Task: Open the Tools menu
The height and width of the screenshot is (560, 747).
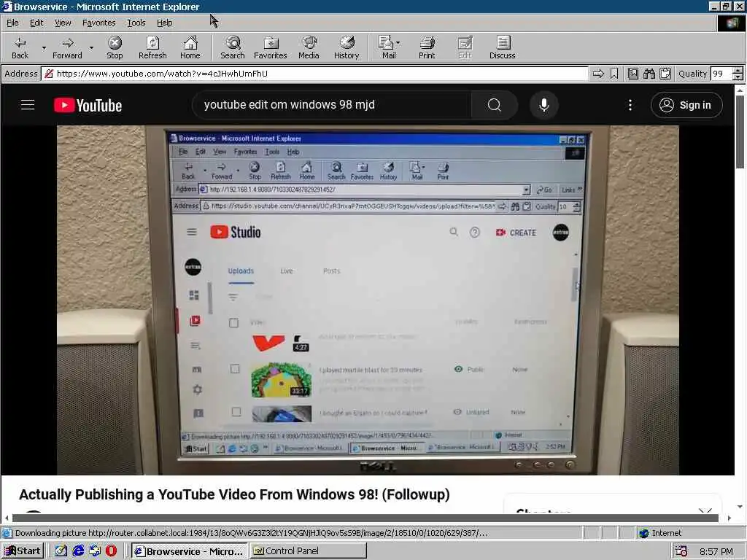Action: coord(136,23)
